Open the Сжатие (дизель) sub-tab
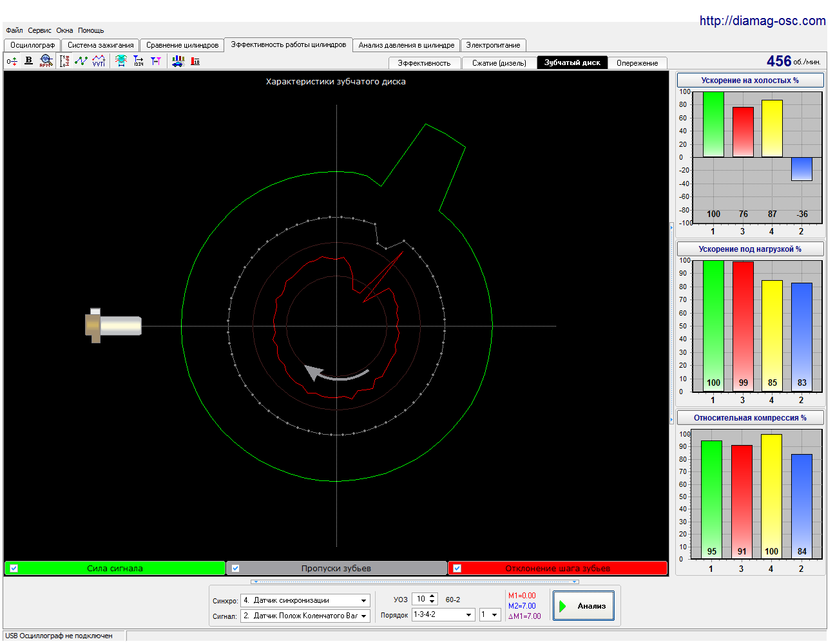 (x=499, y=63)
